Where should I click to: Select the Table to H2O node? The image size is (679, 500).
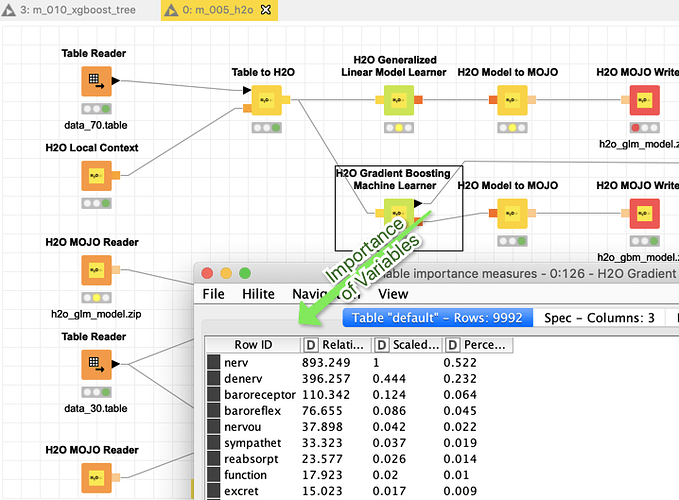[264, 101]
